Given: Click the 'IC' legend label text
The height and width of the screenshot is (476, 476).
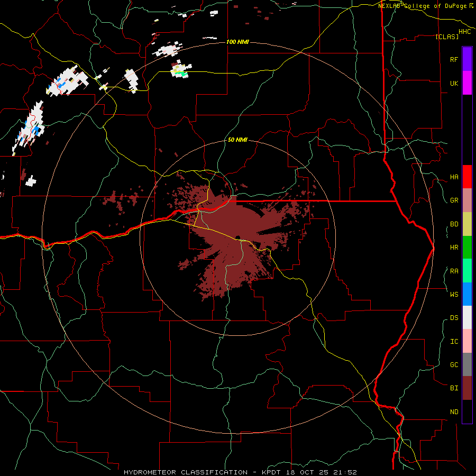Looking at the screenshot, I should [x=454, y=342].
